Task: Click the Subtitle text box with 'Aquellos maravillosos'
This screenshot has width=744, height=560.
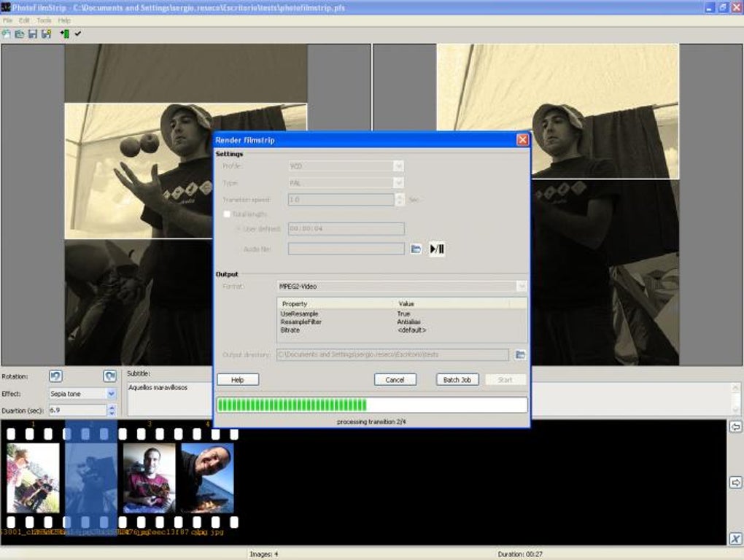Action: point(169,398)
